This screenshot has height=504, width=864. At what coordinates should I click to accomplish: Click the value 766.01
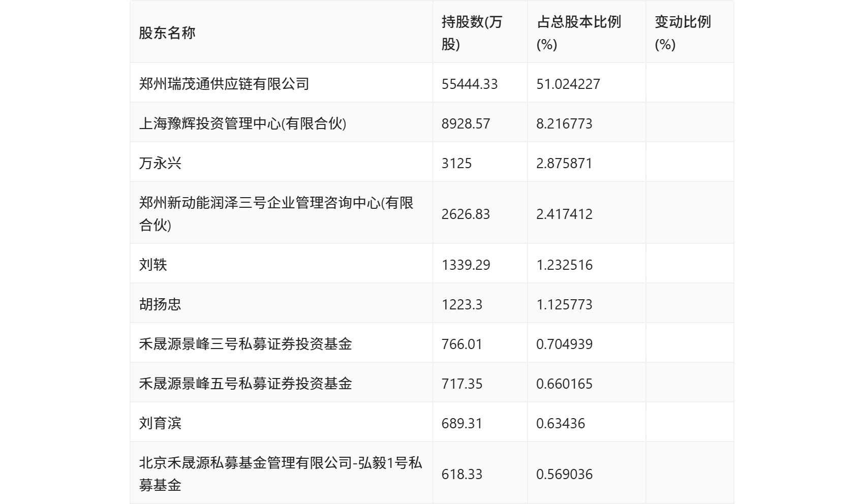pyautogui.click(x=461, y=344)
